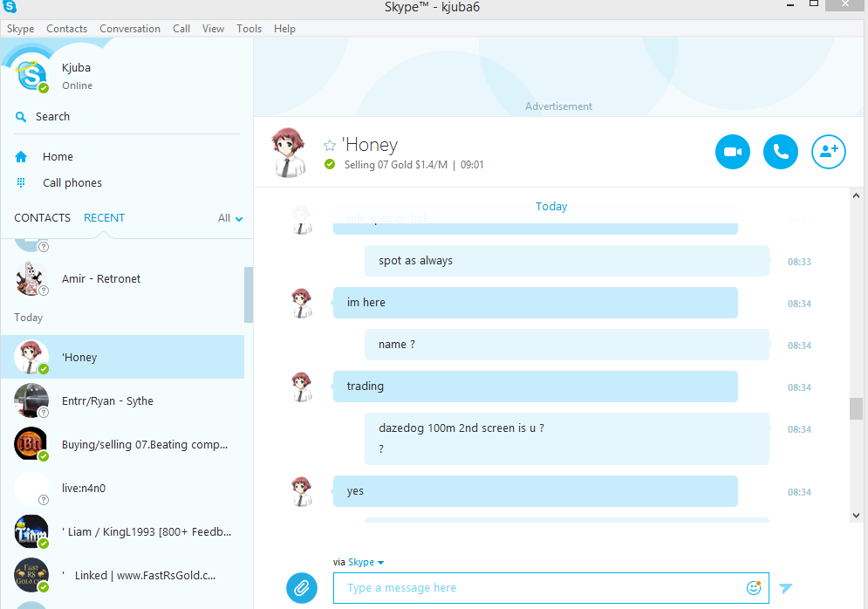This screenshot has height=609, width=868.
Task: Click the Skype logo in the title bar
Action: [10, 7]
